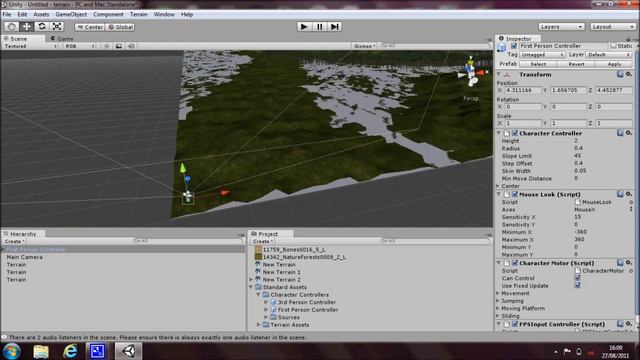Toggle scene overlay image icon
Image resolution: width=640 pixels, height=360 pixels.
click(x=118, y=46)
